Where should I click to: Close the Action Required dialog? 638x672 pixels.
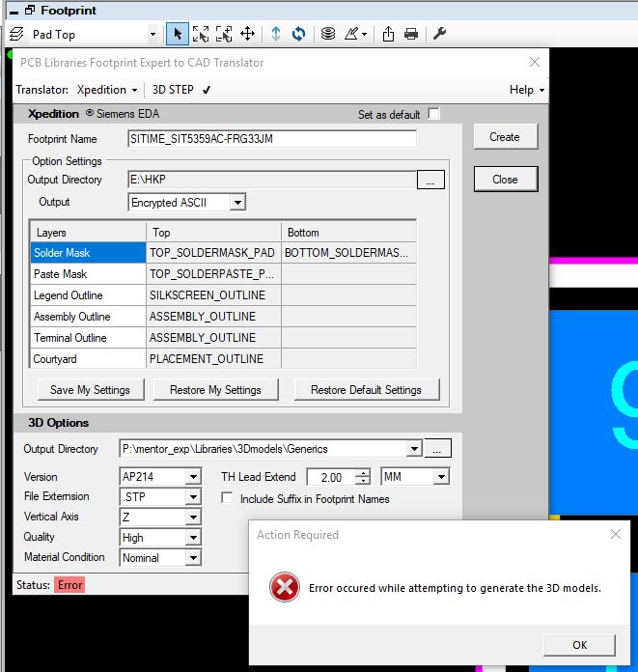tap(616, 534)
